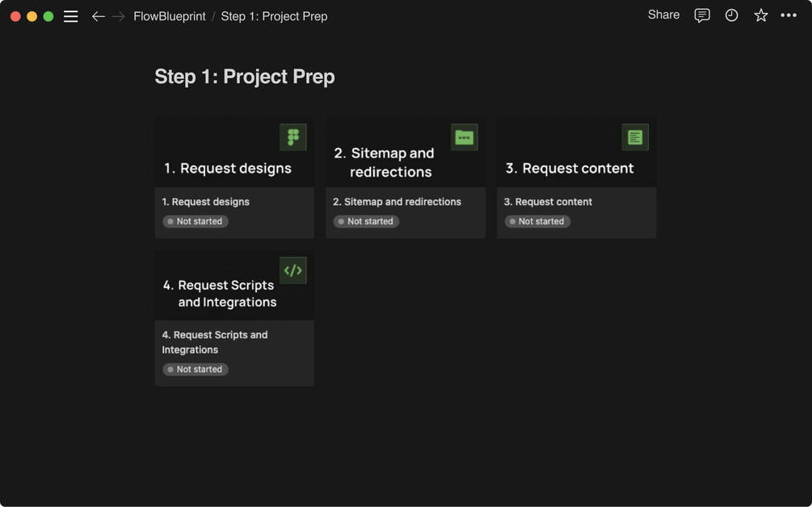Change status of Request designs card

click(x=196, y=221)
